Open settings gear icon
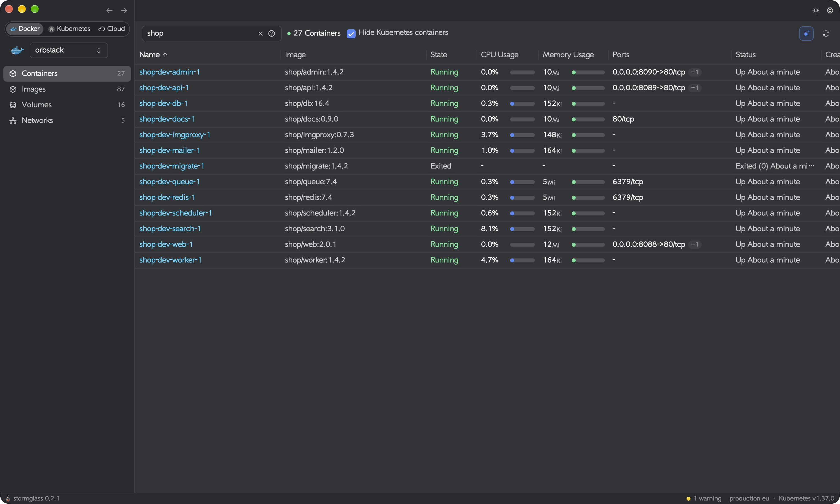The width and height of the screenshot is (840, 504). click(x=830, y=10)
